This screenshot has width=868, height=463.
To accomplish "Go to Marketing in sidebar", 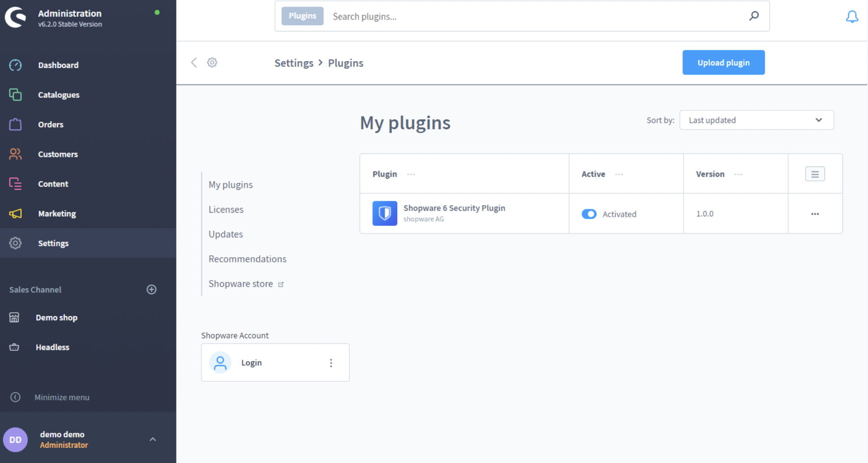I will [x=57, y=214].
